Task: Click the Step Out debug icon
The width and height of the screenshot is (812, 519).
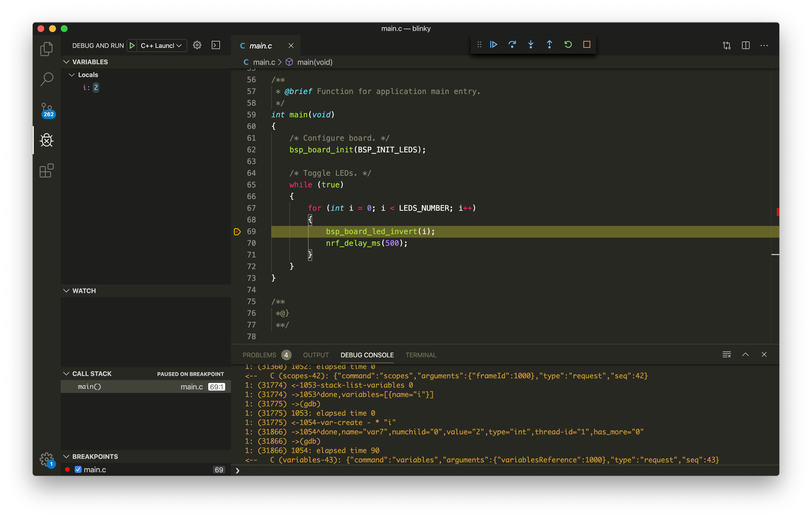Action: (549, 44)
